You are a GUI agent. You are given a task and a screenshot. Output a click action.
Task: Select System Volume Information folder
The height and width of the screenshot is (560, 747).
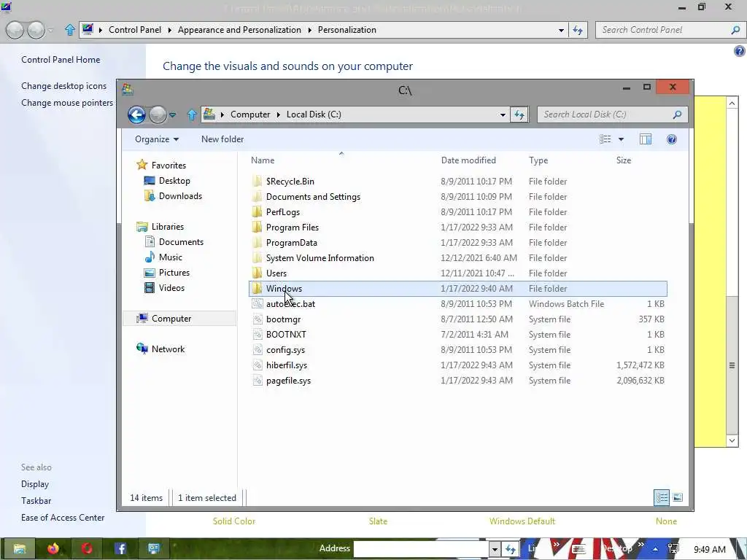point(320,257)
